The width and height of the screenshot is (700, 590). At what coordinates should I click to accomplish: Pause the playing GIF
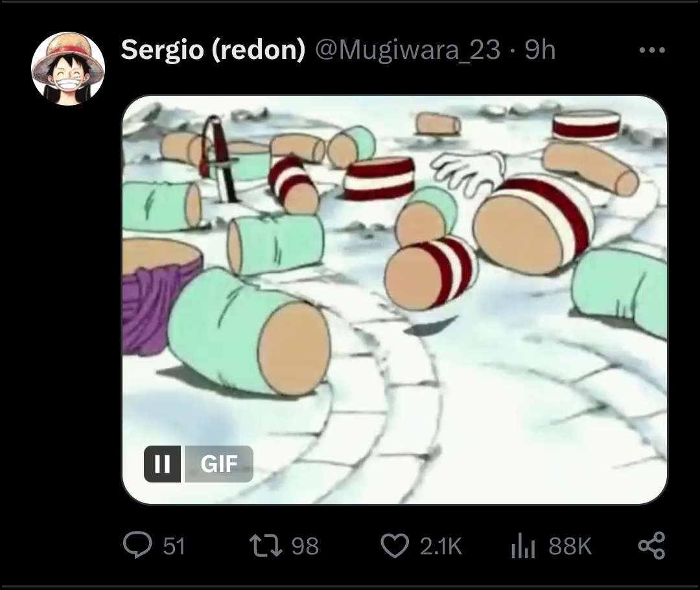click(x=163, y=464)
